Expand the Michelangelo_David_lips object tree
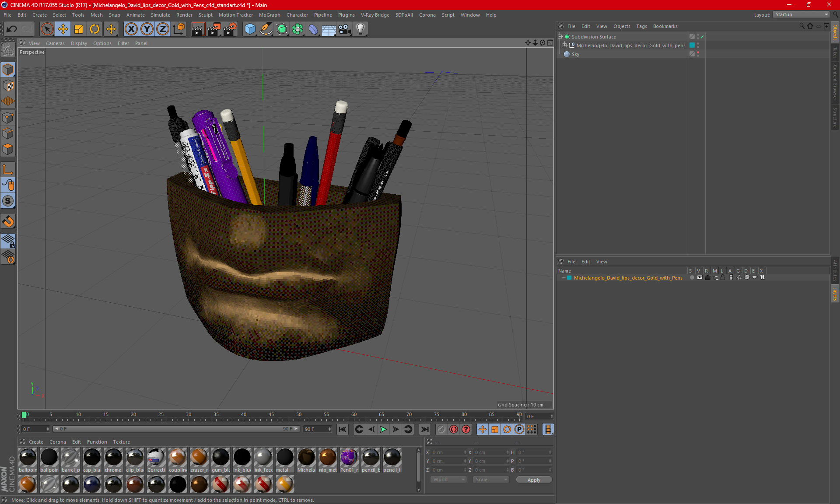Screen dimensions: 840x504 pos(565,45)
